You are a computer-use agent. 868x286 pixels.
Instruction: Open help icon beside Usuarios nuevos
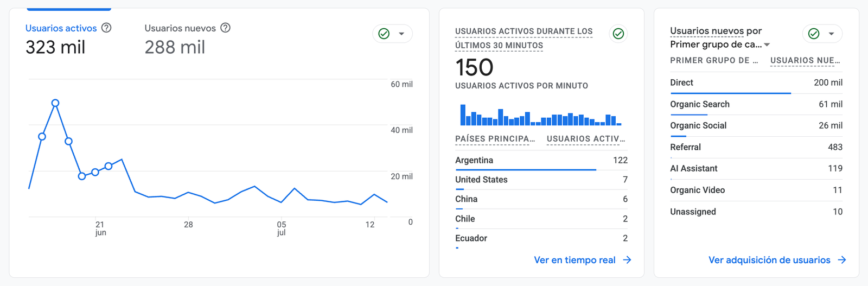pos(226,28)
